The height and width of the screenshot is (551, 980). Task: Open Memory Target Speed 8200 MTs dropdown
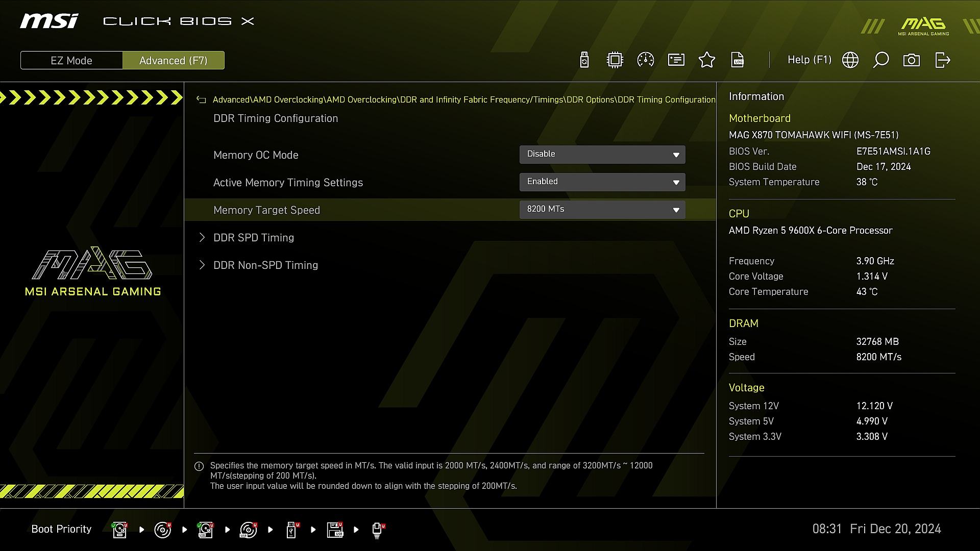click(602, 210)
